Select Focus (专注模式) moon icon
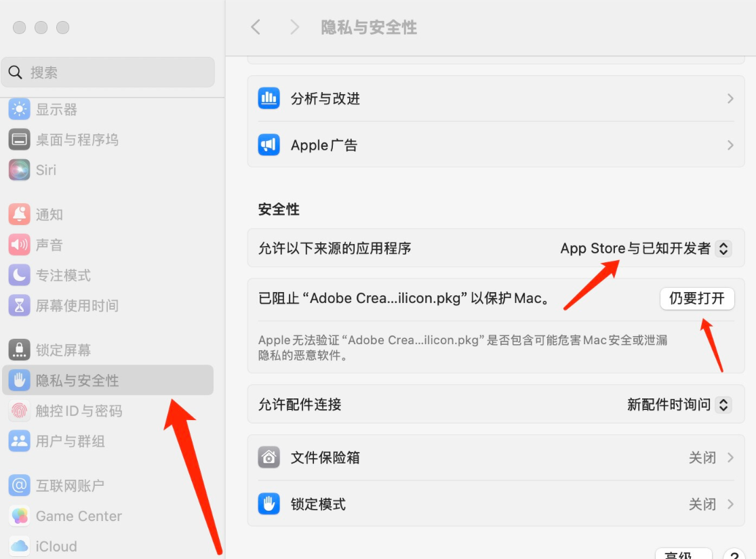The width and height of the screenshot is (756, 559). coord(20,275)
